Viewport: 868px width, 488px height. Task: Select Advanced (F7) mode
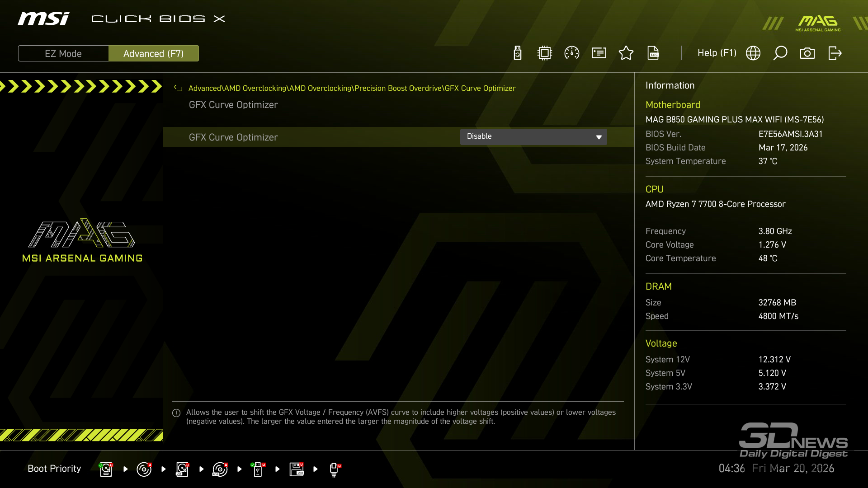point(153,53)
